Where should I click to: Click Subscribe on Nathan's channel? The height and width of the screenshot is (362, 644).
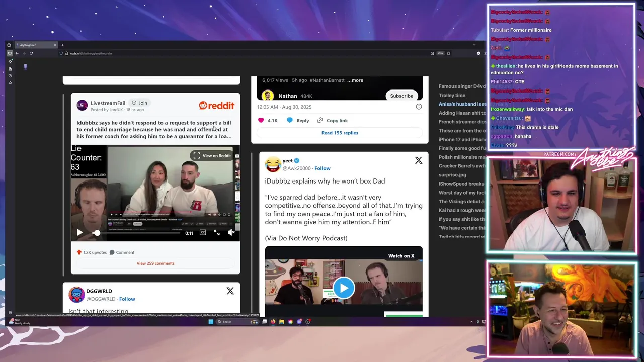pyautogui.click(x=401, y=96)
